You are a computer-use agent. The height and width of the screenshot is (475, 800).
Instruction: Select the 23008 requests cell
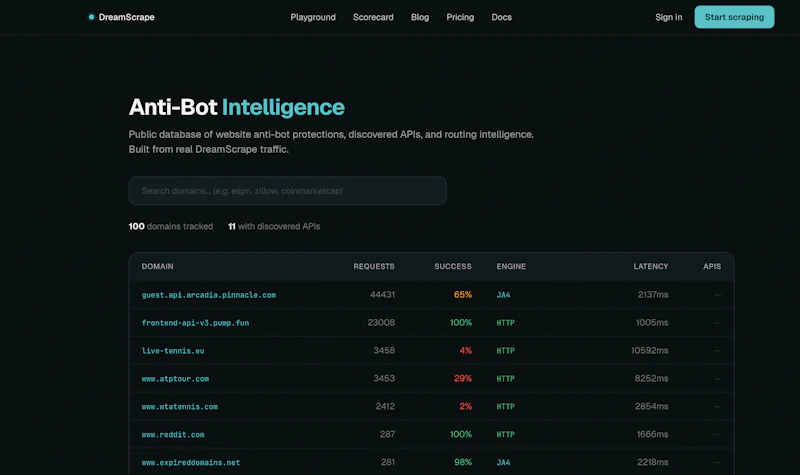[x=381, y=322]
